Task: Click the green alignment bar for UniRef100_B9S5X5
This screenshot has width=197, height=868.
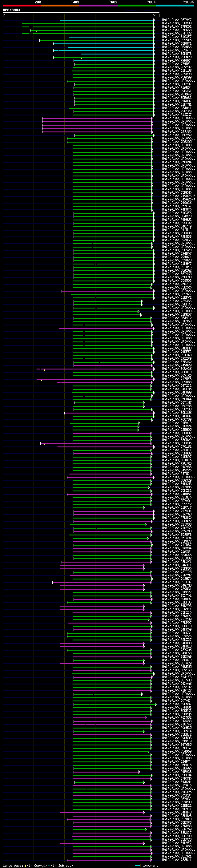Action: pyautogui.click(x=97, y=40)
